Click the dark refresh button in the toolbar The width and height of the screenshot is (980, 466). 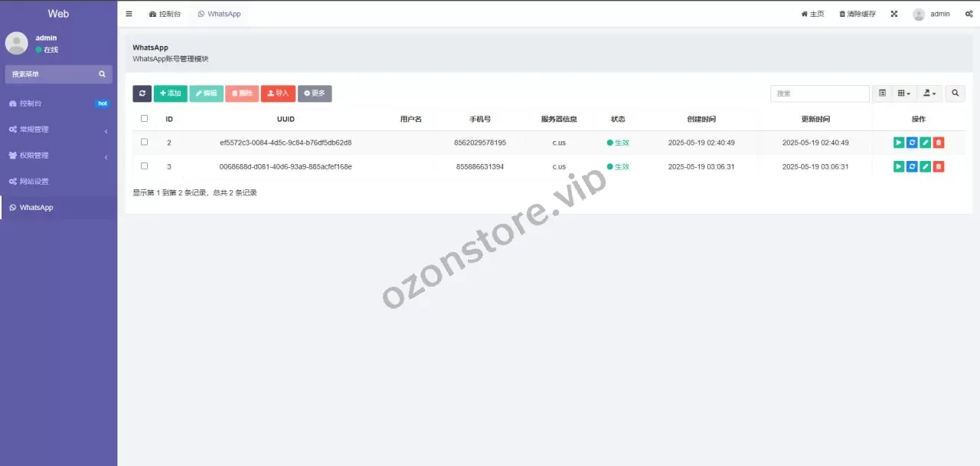(142, 94)
